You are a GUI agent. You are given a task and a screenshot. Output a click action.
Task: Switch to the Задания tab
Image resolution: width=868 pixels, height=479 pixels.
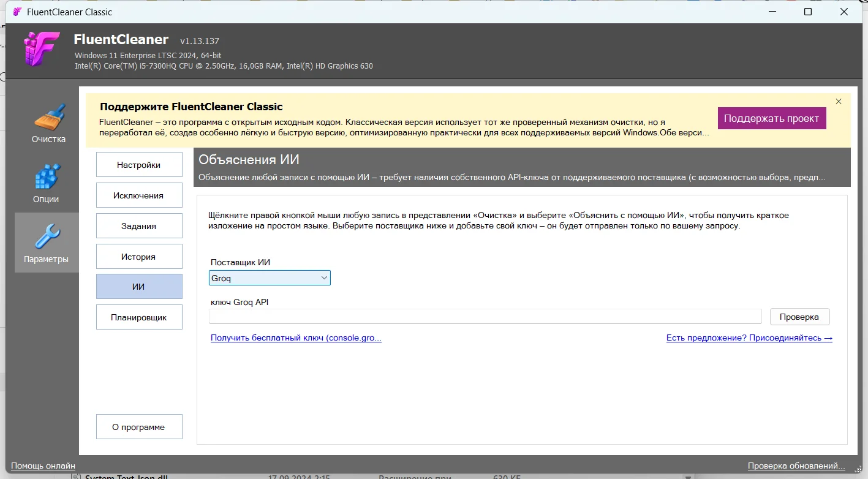(139, 226)
